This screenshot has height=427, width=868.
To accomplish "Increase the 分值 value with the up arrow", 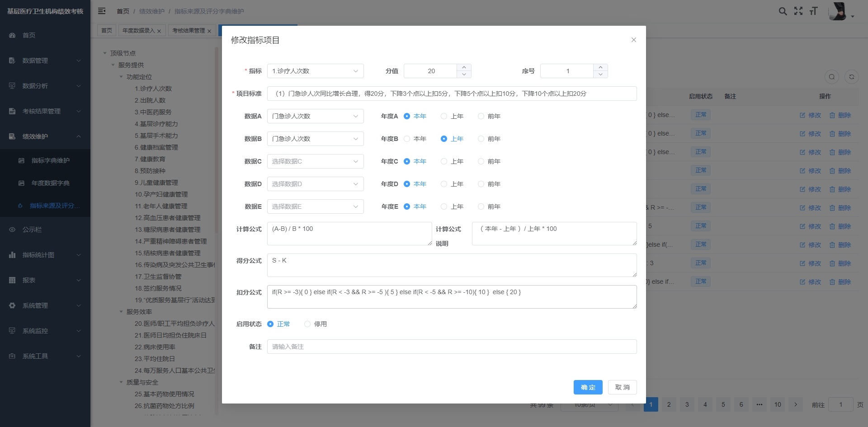I will tap(464, 67).
